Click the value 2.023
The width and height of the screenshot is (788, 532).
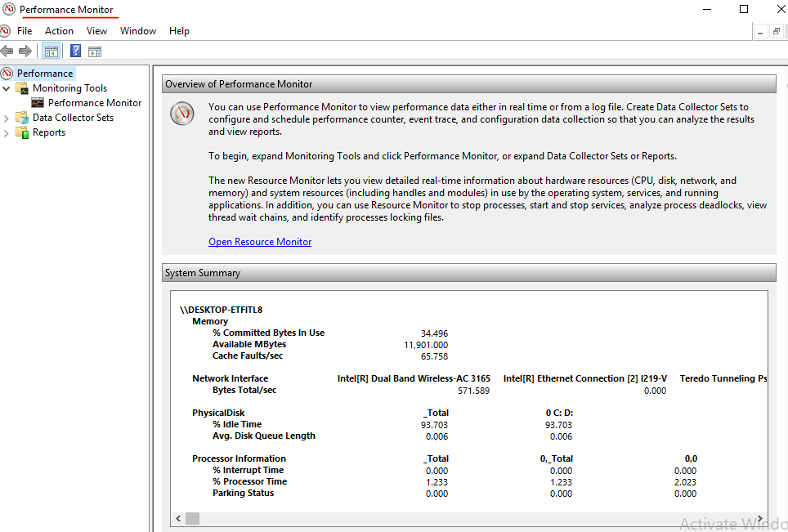[x=685, y=482]
